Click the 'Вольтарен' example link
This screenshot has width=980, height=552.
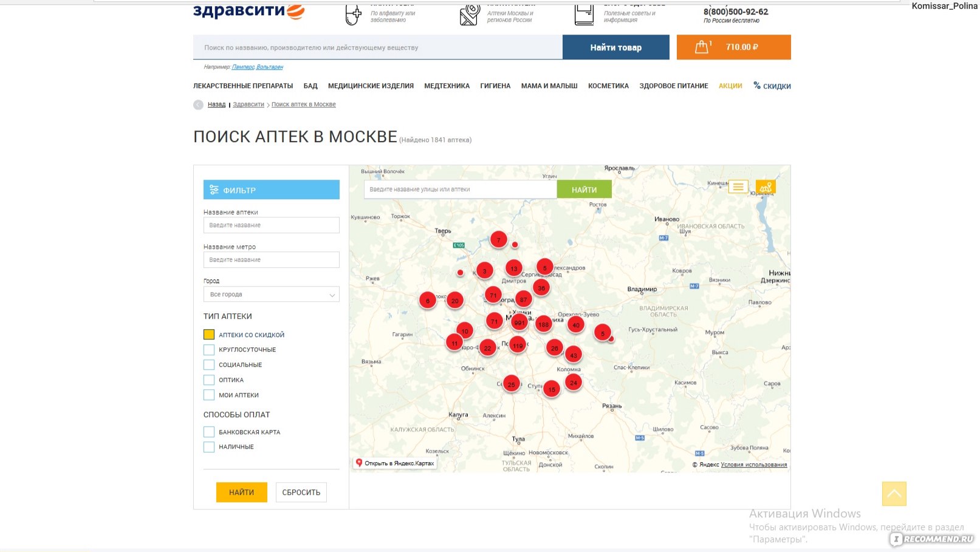pos(270,67)
